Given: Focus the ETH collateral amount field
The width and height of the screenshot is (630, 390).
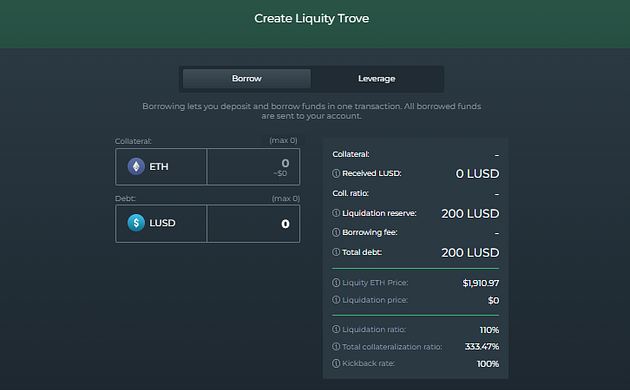Looking at the screenshot, I should pyautogui.click(x=254, y=167).
